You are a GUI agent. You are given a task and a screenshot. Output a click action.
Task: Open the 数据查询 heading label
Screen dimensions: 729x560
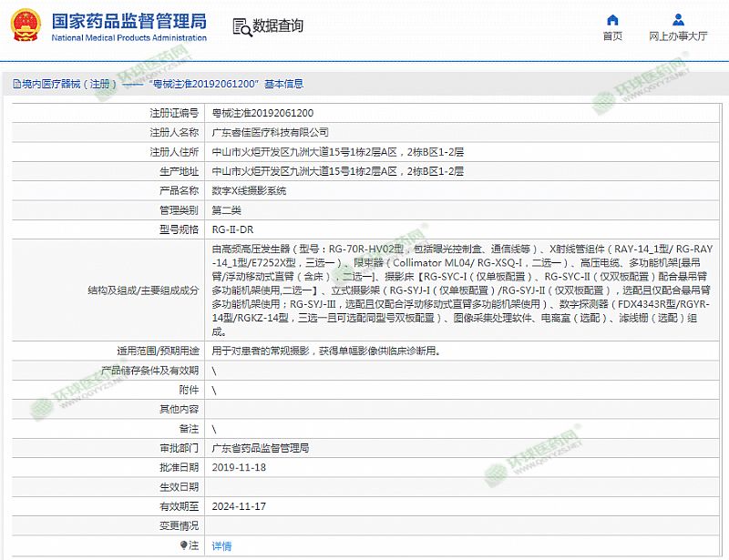(x=278, y=25)
